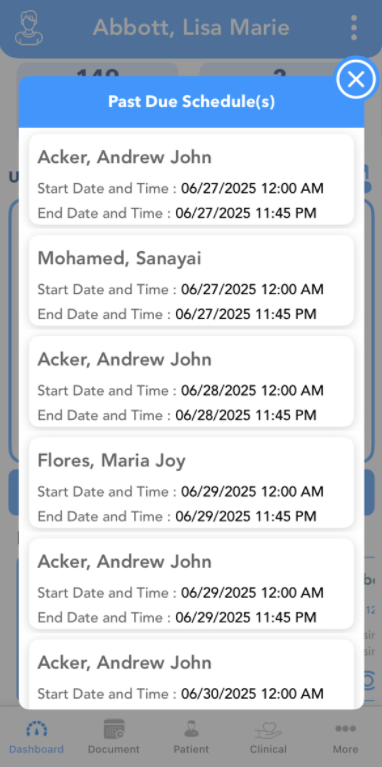Tap the Clinical heart-hand icon
382x767 pixels.
(269, 730)
